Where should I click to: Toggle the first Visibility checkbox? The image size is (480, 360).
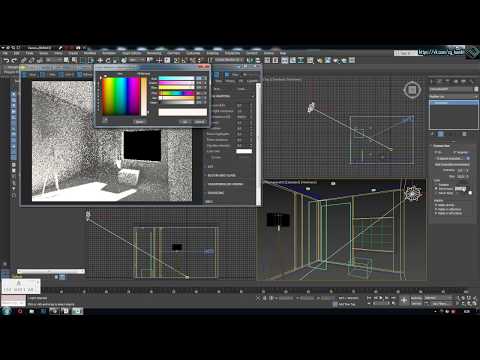[436, 205]
